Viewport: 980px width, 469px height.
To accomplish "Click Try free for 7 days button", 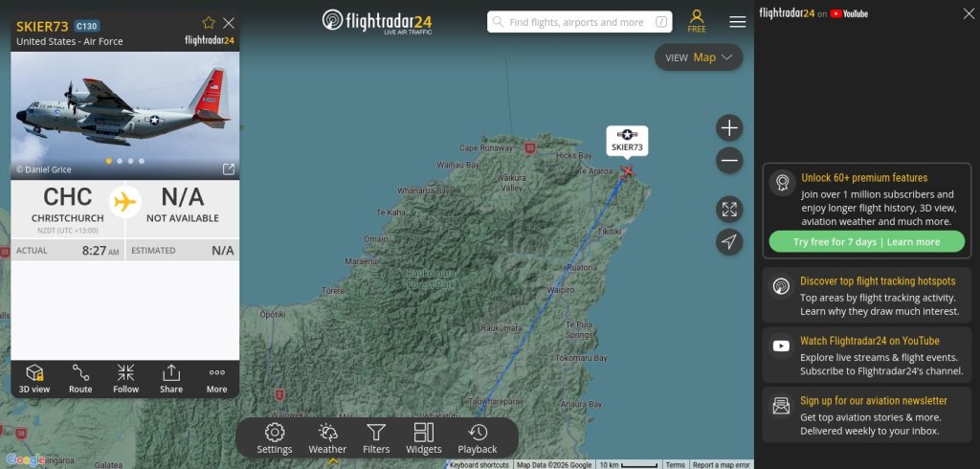I will pos(866,242).
